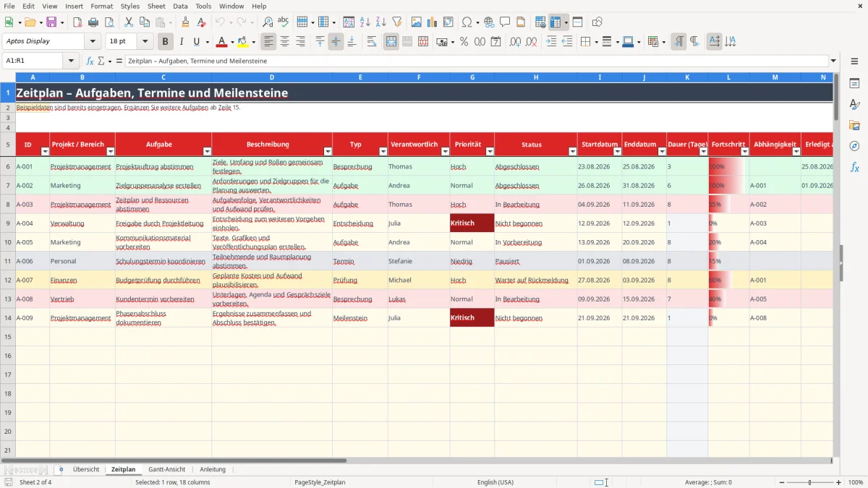
Task: Open the Function Wizard fx icon
Action: pos(90,61)
